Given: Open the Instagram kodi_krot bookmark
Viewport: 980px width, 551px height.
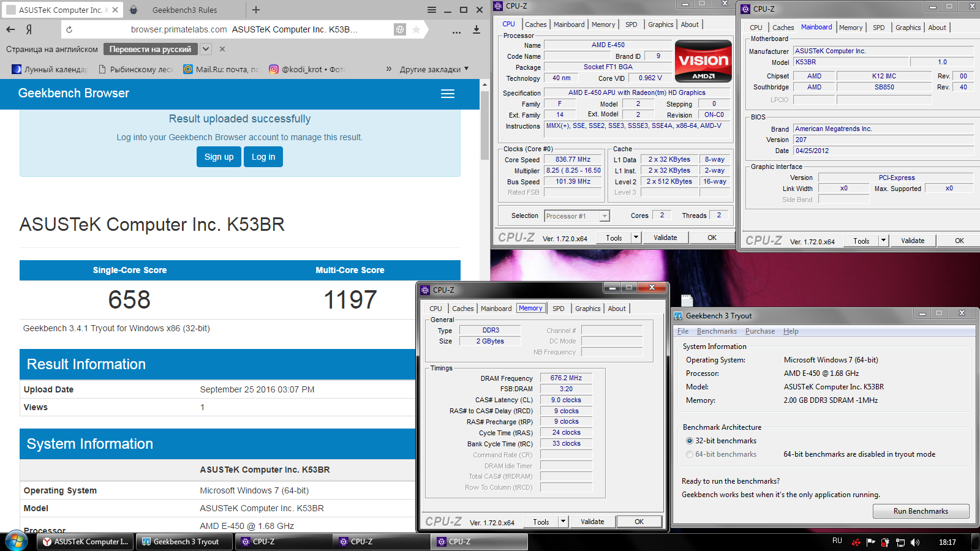Looking at the screenshot, I should click(307, 69).
